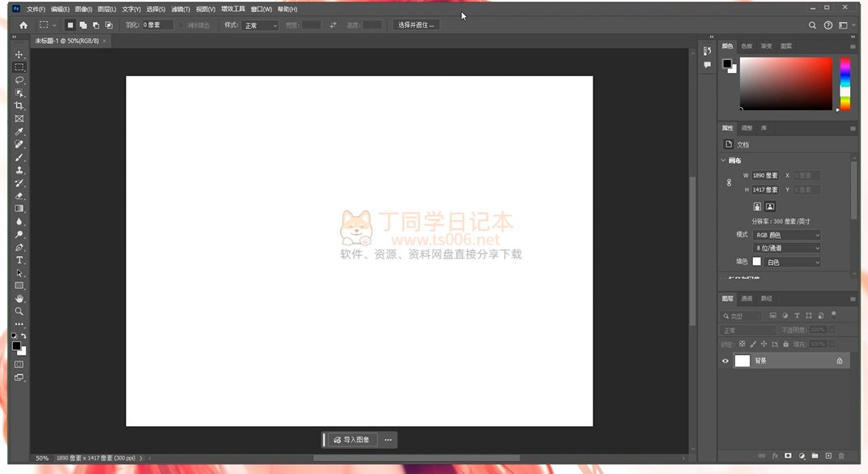
Task: Switch to the 通道 channels tab
Action: click(747, 298)
